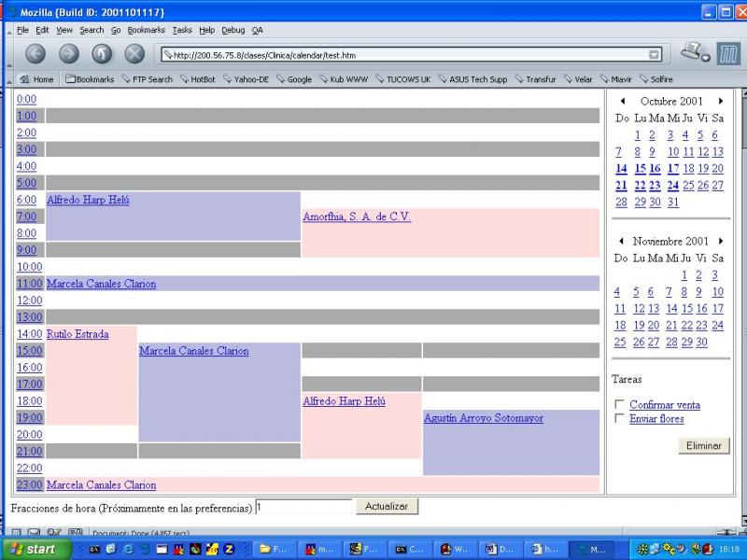Click the browser Back arrow button
The width and height of the screenshot is (747, 560).
point(35,54)
